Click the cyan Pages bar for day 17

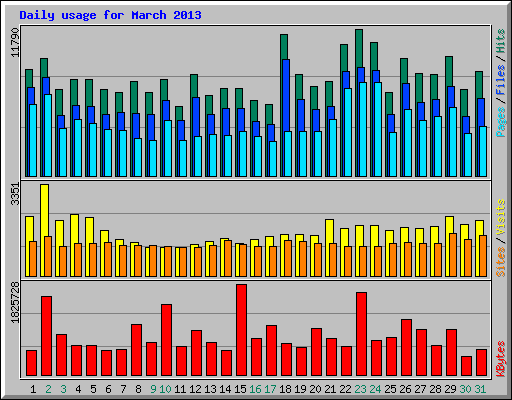[273, 159]
